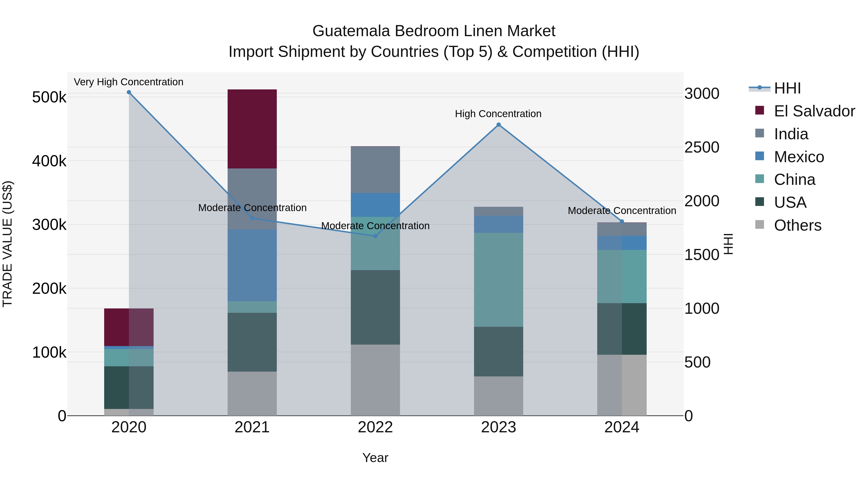
Task: Select the 2020 HHI data point
Action: point(129,92)
